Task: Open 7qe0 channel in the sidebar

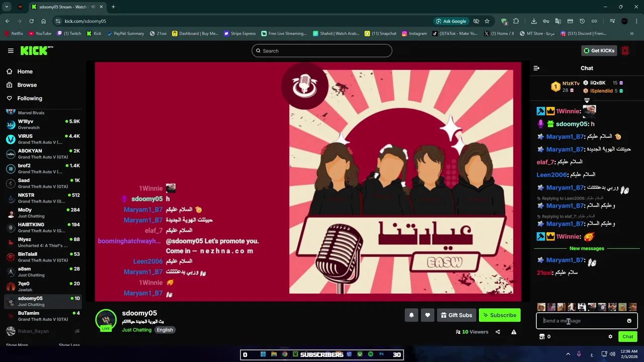Action: tap(43, 287)
